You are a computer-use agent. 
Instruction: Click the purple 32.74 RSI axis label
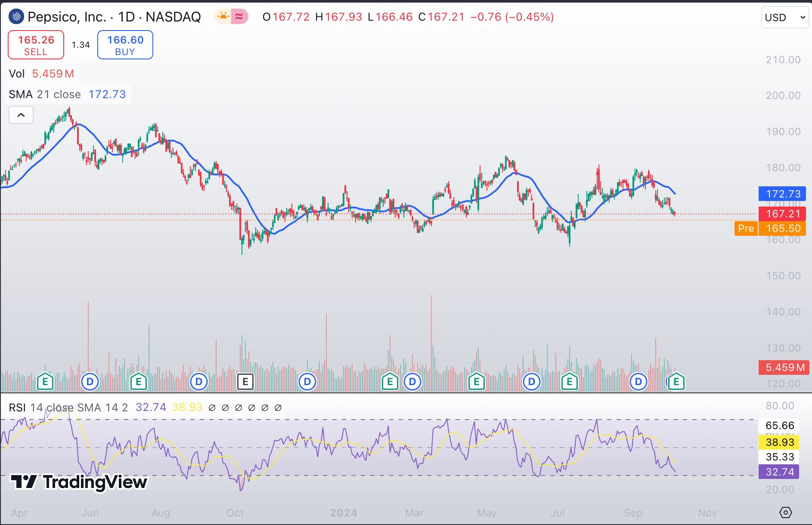point(779,472)
